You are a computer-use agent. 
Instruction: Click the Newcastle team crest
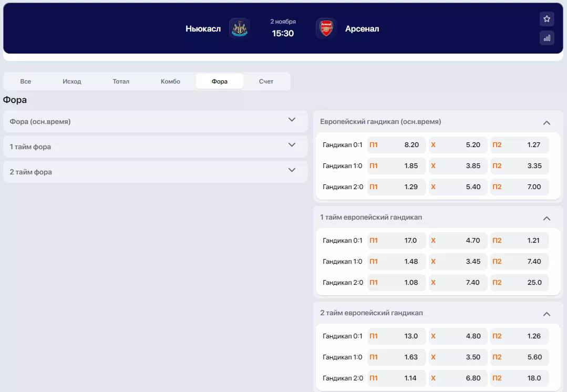[x=240, y=28]
